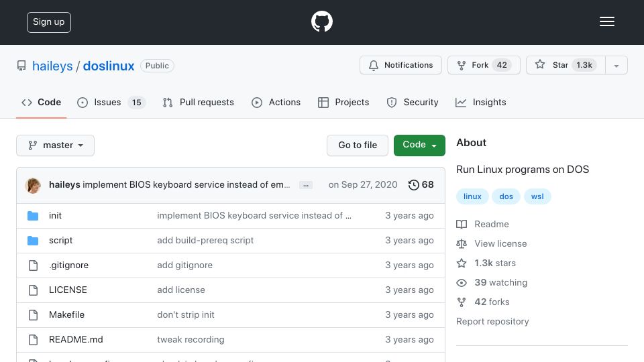The height and width of the screenshot is (362, 644).
Task: Click the Public visibility badge
Action: [x=157, y=66]
